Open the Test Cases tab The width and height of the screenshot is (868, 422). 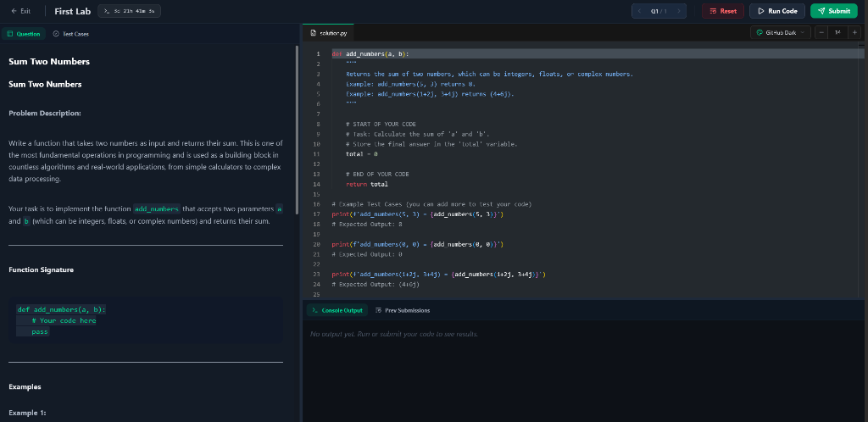71,34
